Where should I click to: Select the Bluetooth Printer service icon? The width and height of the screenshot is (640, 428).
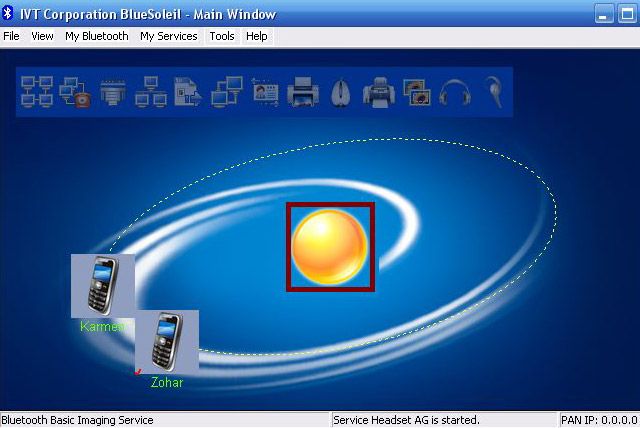click(x=303, y=92)
